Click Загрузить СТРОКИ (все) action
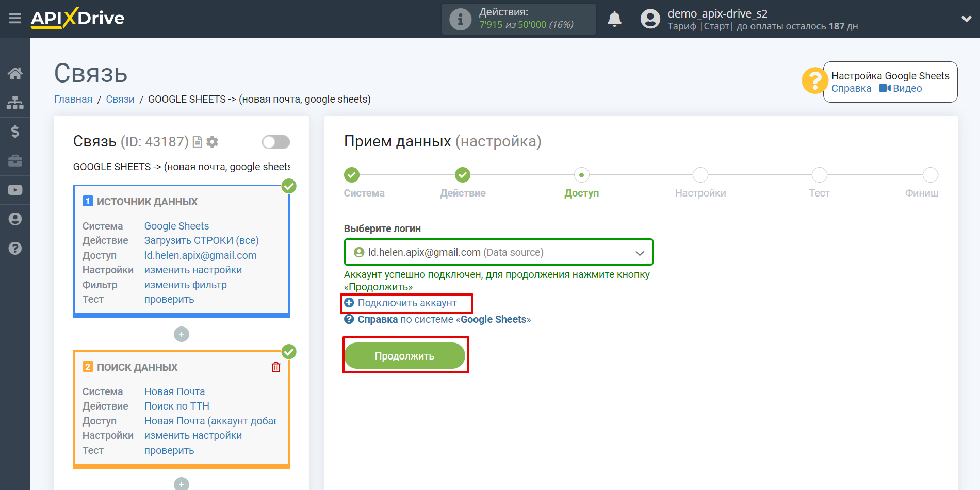The height and width of the screenshot is (490, 980). [201, 240]
